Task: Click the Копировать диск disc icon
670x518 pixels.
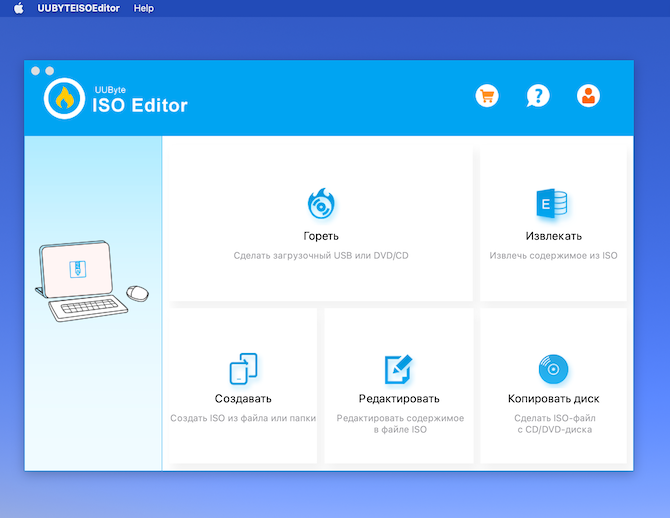Action: pyautogui.click(x=553, y=369)
